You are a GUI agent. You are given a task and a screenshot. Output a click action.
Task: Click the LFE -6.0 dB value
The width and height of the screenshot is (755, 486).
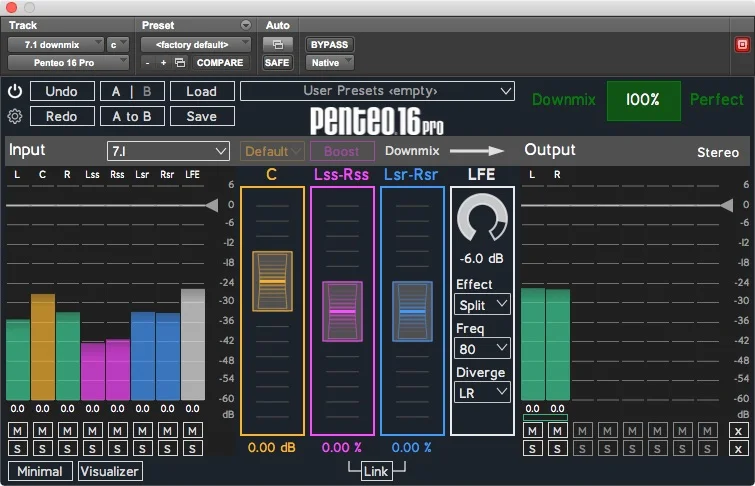(x=482, y=259)
